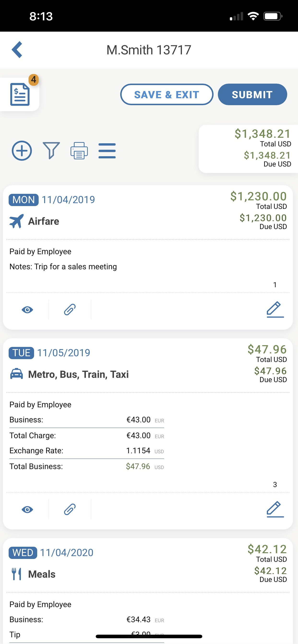Open the filter funnel icon

(x=51, y=151)
